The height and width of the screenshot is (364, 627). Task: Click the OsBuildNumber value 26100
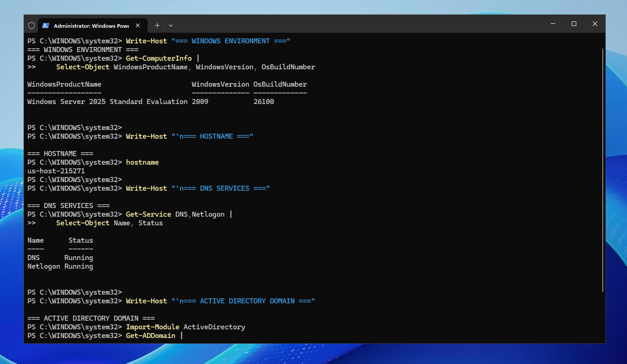pos(264,102)
